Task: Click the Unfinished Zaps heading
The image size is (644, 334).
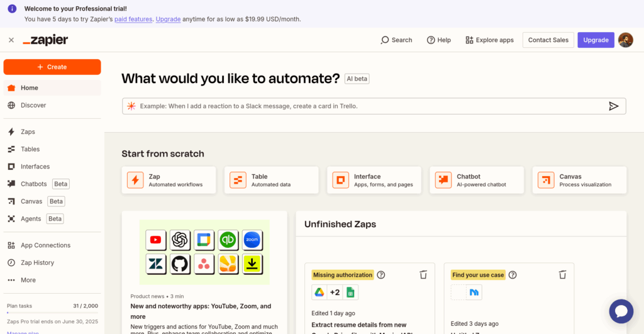Action: (340, 225)
